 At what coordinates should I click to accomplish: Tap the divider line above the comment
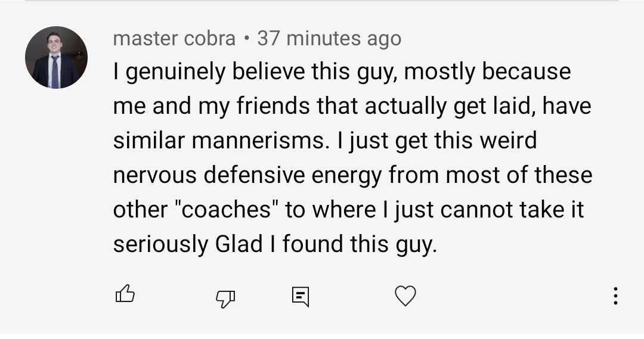[322, 1]
